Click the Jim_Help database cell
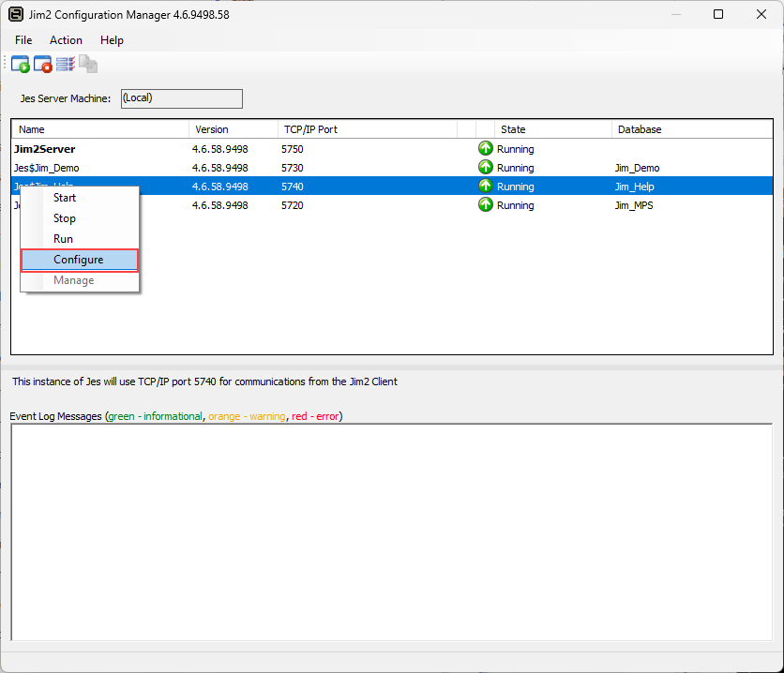The width and height of the screenshot is (784, 673). [635, 187]
